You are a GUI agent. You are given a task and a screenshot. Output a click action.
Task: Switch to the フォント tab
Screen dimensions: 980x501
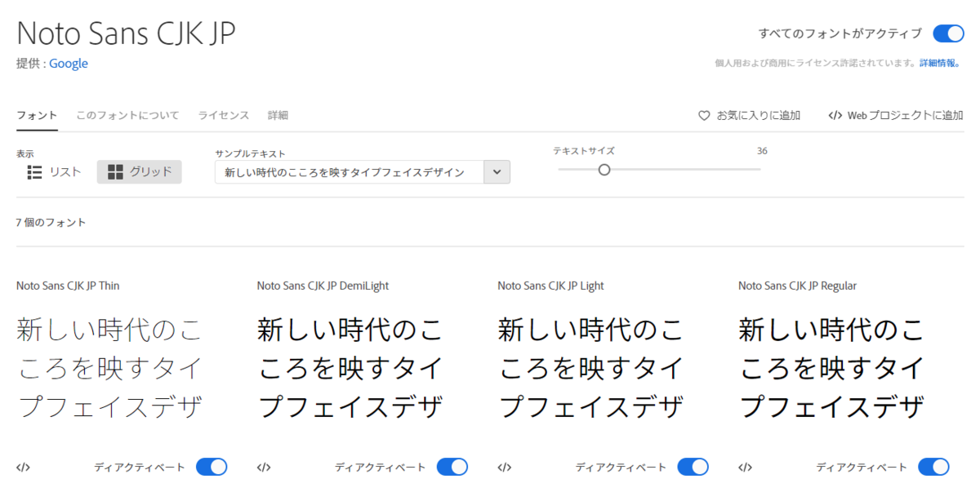37,116
